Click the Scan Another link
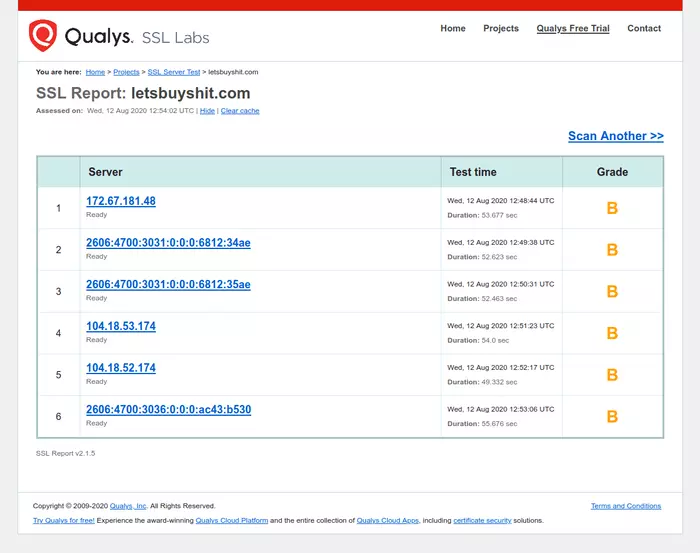700x553 pixels. coord(615,136)
